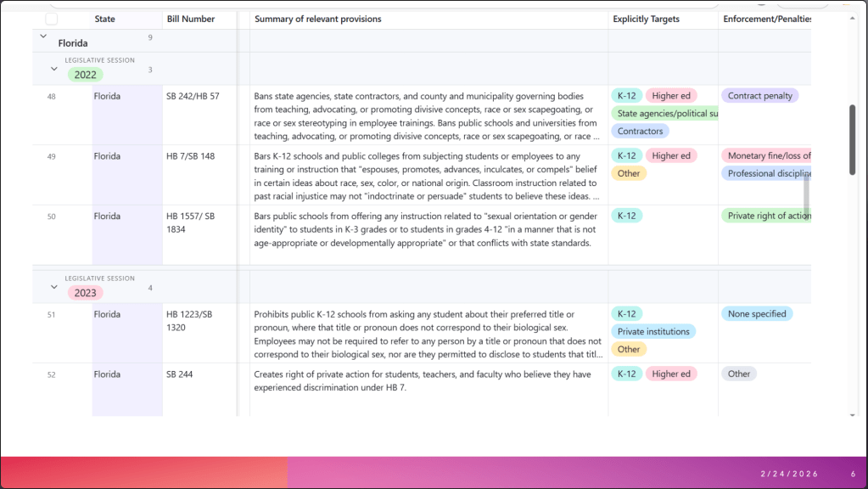This screenshot has height=489, width=868.
Task: Collapse the Florida group chevron
Action: 43,37
